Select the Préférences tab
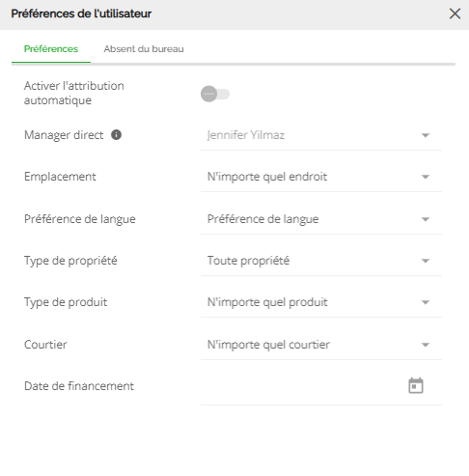The width and height of the screenshot is (469, 476). pos(51,49)
